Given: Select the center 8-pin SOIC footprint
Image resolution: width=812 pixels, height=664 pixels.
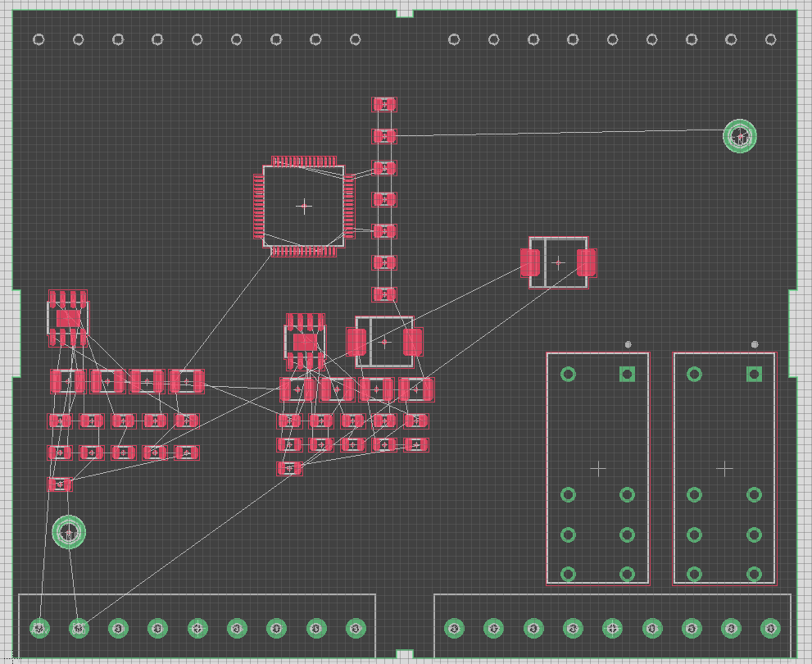Looking at the screenshot, I should [305, 342].
